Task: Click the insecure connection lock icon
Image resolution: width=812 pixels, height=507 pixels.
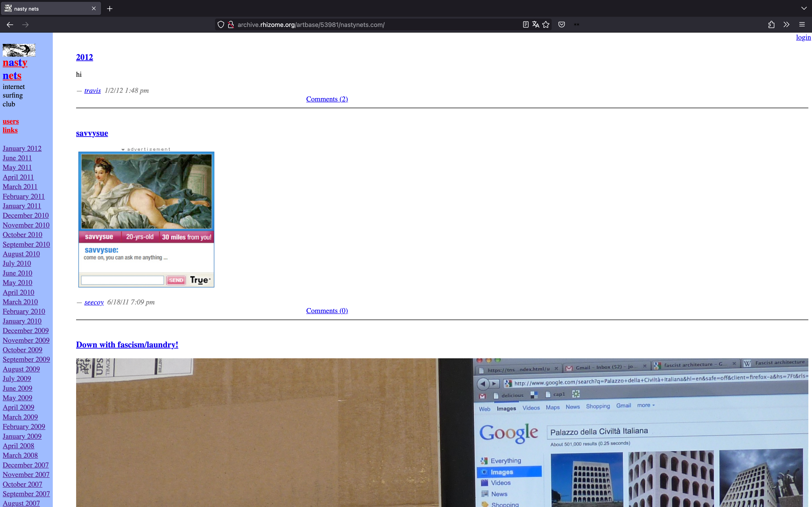Action: [x=231, y=24]
